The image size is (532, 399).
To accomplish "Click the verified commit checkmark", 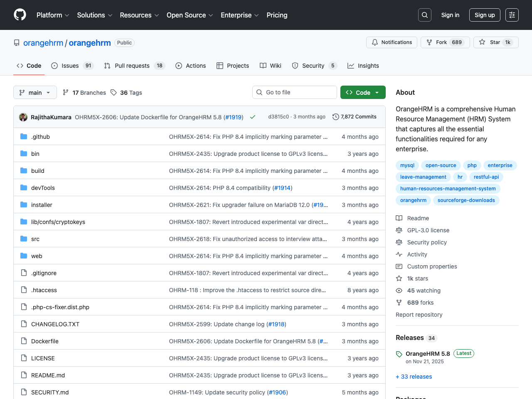I will tap(253, 117).
